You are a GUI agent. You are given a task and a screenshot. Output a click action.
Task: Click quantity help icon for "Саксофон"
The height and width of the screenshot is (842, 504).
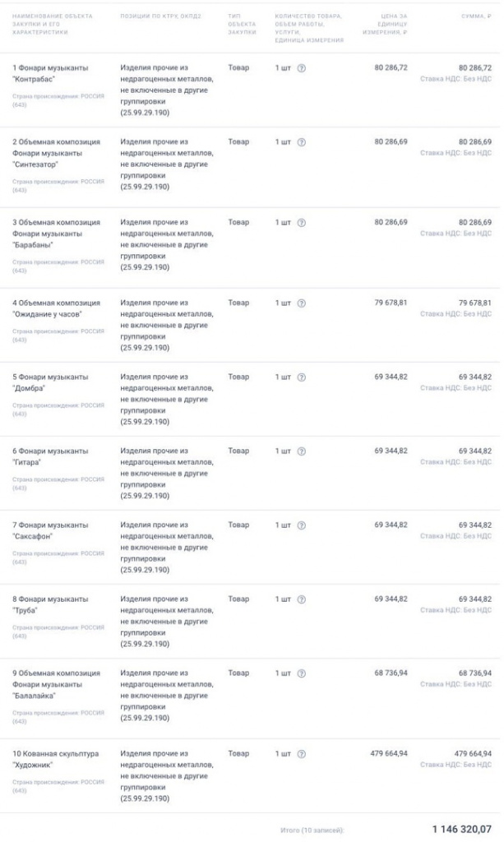click(301, 525)
